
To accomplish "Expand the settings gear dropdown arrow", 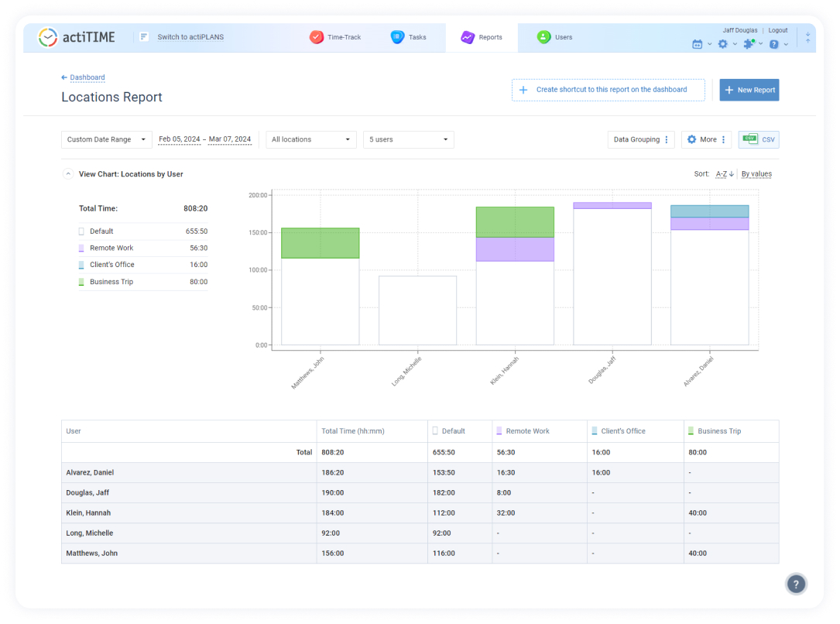I will click(735, 44).
